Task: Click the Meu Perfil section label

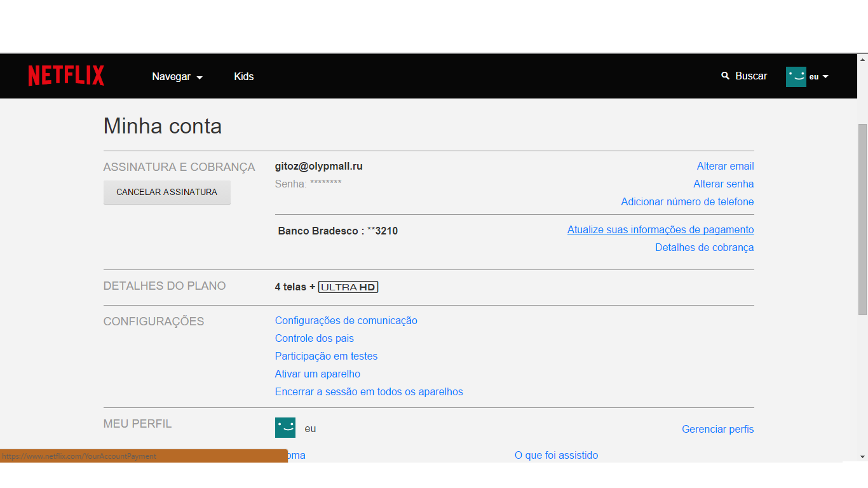Action: click(138, 424)
